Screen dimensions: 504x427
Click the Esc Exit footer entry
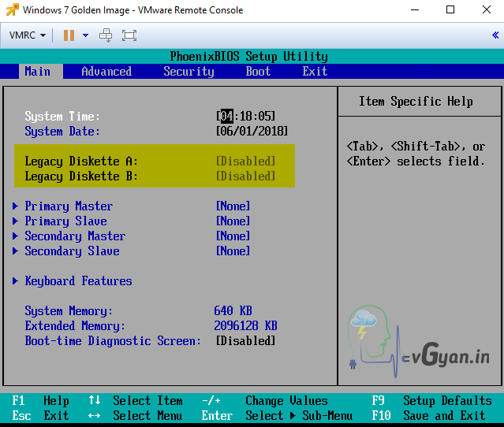[40, 416]
